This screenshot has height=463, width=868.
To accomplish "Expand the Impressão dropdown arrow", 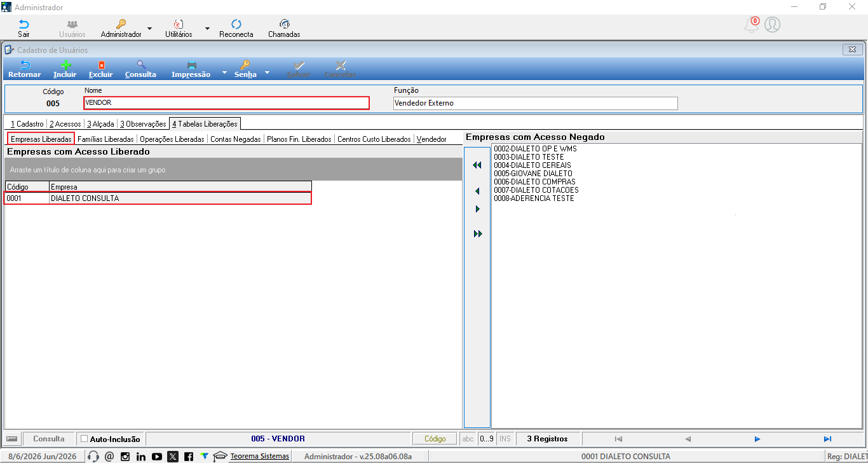I will click(224, 73).
